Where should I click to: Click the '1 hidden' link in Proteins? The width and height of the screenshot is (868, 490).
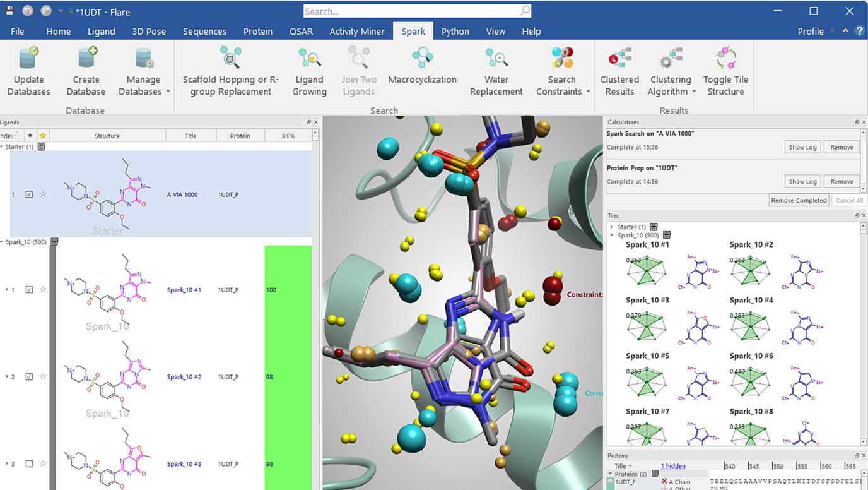(x=673, y=466)
